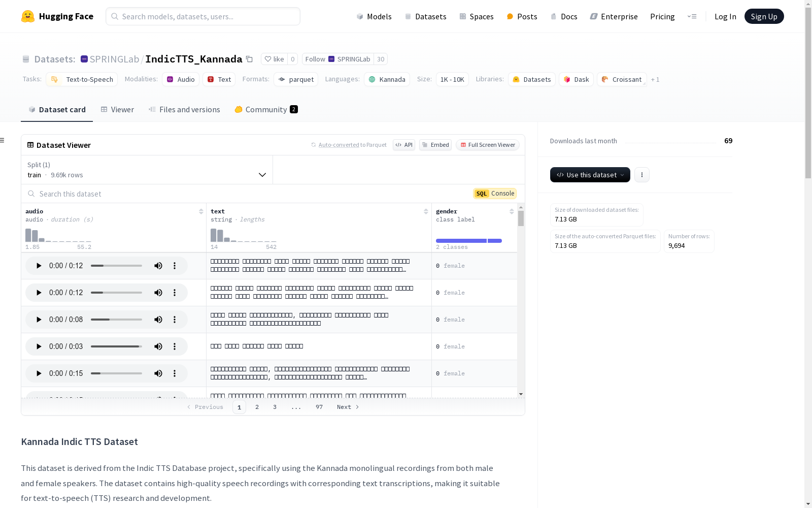Click the Sign Up button
The image size is (812, 508).
(764, 16)
